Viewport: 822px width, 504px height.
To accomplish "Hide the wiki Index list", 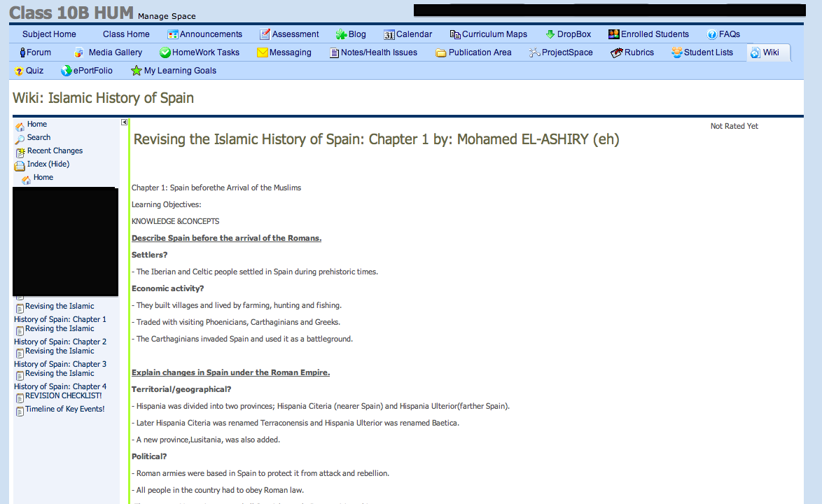I will pos(48,164).
